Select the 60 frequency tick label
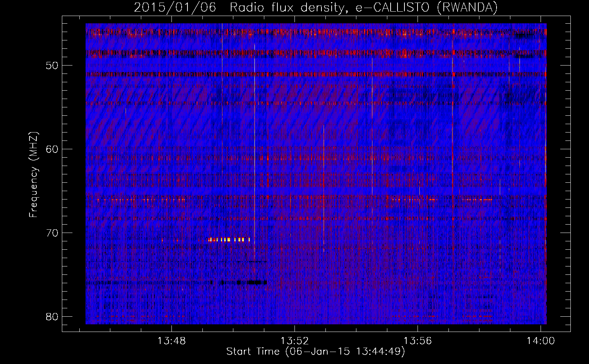 tap(52, 149)
